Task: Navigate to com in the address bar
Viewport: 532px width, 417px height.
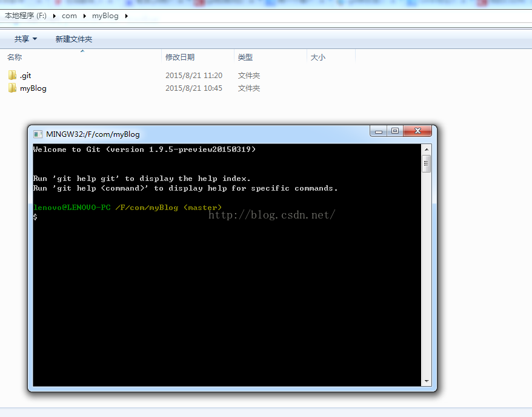Action: coord(69,16)
